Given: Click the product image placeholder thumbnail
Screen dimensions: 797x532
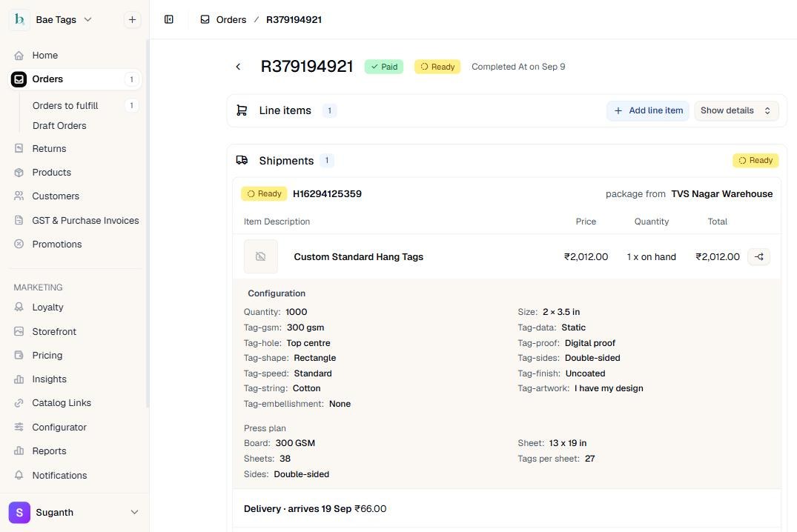Looking at the screenshot, I should (261, 256).
